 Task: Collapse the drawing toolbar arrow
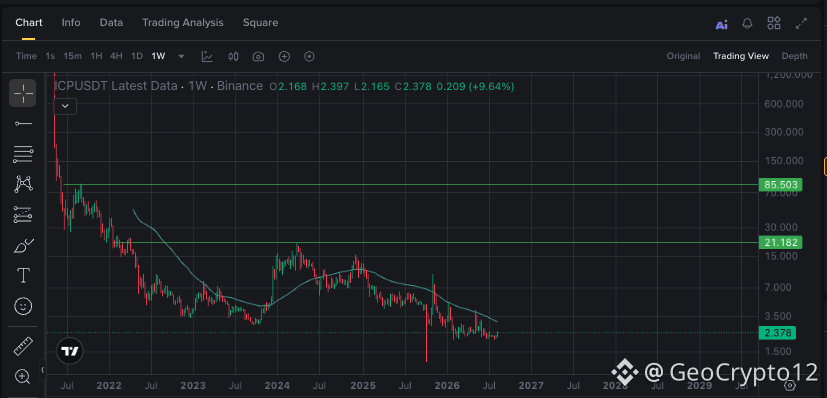tap(43, 369)
